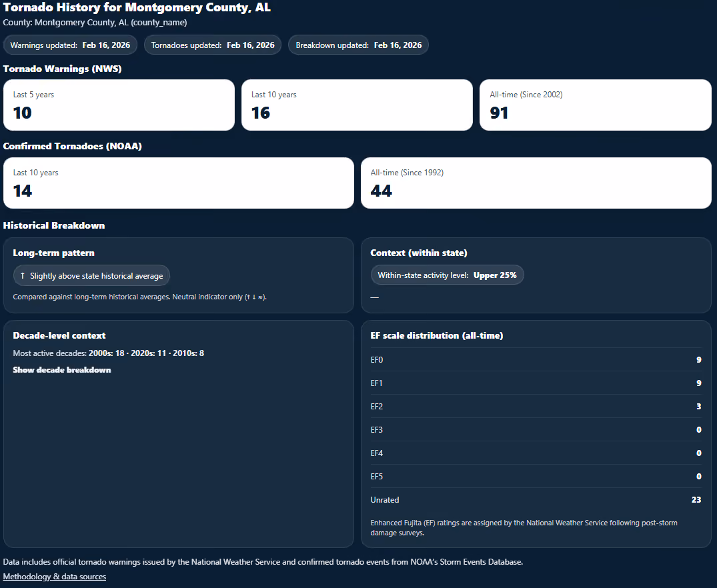
Task: Click the EF5 row label
Action: [x=377, y=477]
